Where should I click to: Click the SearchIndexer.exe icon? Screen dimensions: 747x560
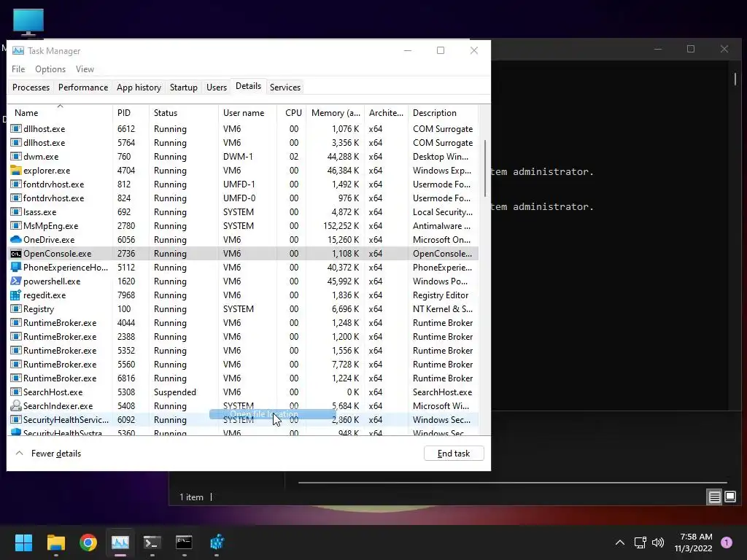16,405
